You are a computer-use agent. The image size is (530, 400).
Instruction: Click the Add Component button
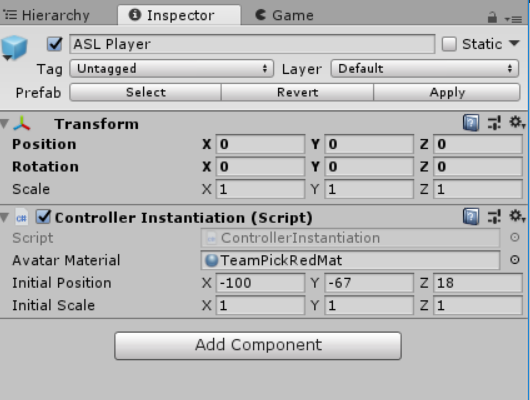point(258,346)
